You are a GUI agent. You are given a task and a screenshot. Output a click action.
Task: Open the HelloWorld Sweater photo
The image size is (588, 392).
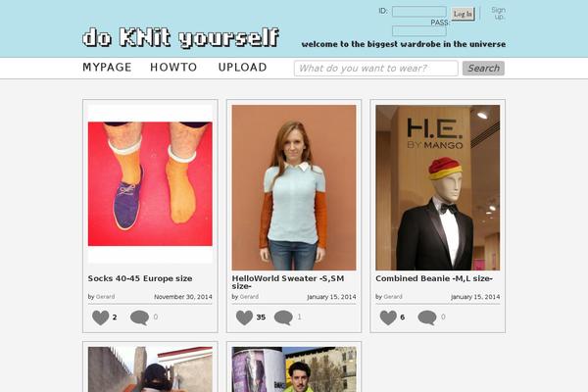pos(294,187)
